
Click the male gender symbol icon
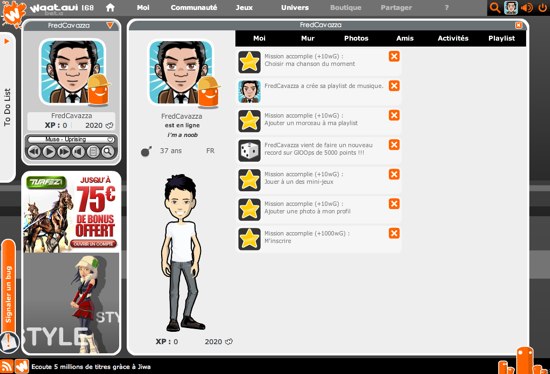pos(146,151)
